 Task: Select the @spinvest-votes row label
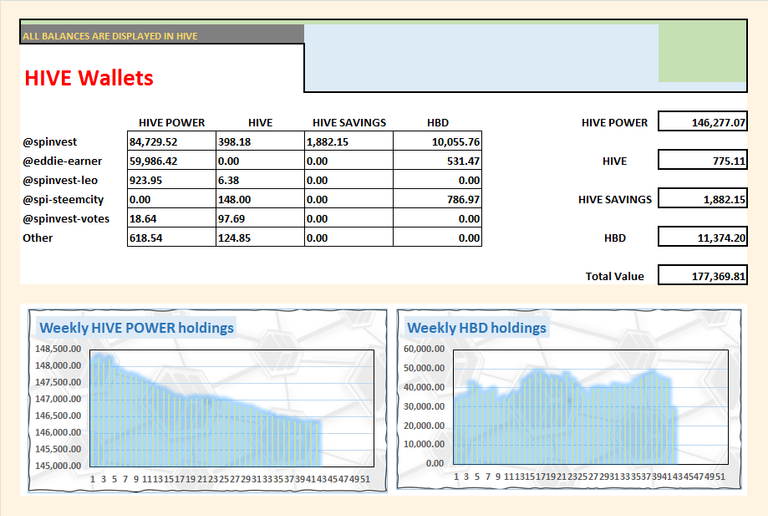[x=66, y=218]
